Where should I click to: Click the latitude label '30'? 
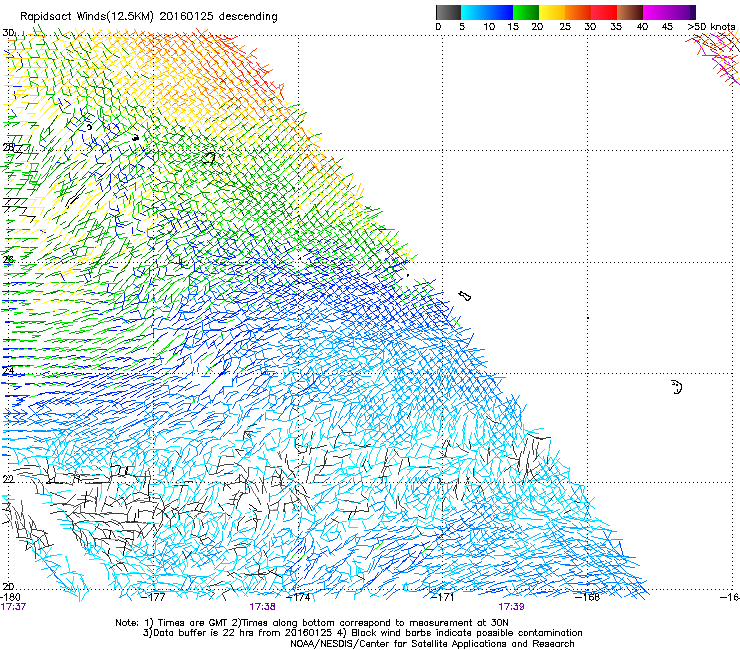pyautogui.click(x=8, y=33)
